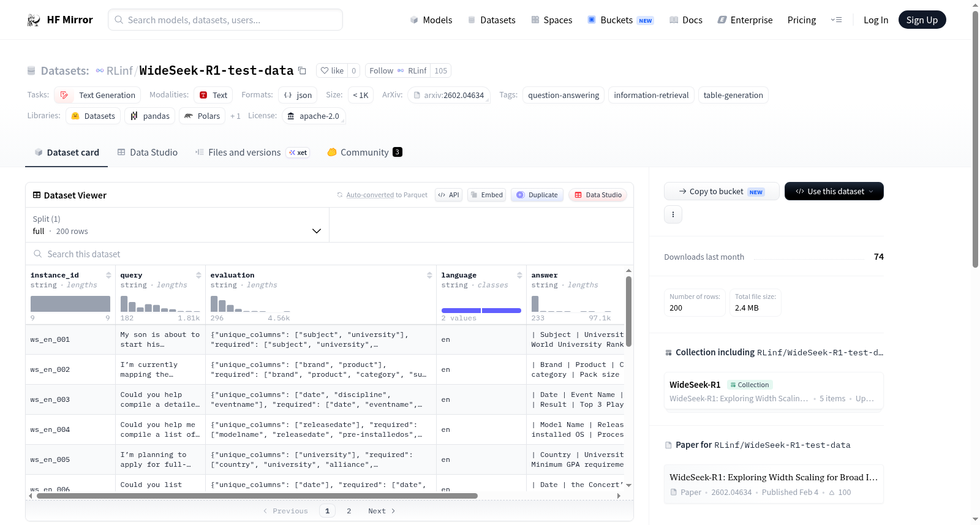Copy dataset name with the copy icon

(x=302, y=70)
